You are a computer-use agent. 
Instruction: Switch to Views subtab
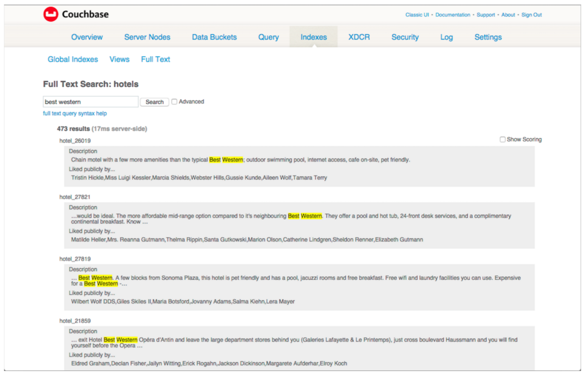[119, 59]
